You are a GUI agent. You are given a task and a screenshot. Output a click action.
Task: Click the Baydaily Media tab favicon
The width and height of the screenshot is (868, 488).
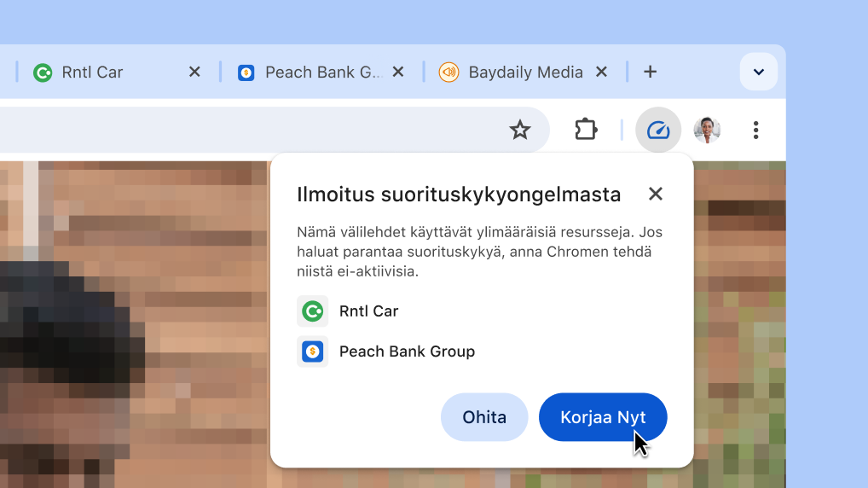449,73
